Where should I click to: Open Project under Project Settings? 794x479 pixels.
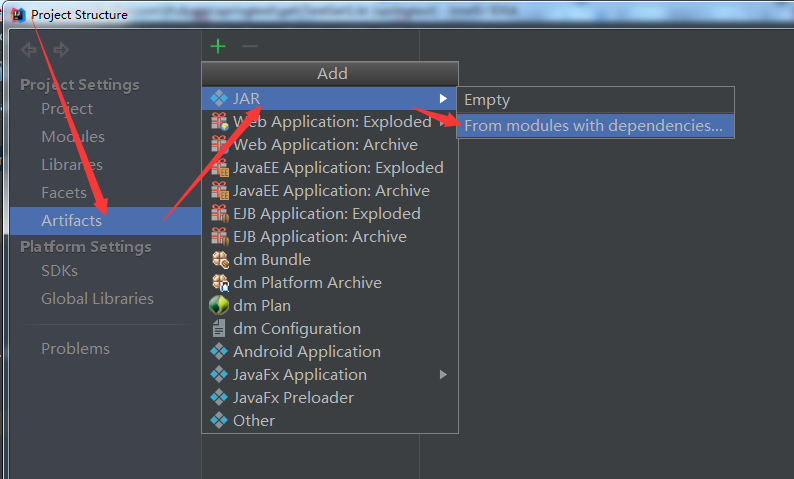(x=67, y=108)
